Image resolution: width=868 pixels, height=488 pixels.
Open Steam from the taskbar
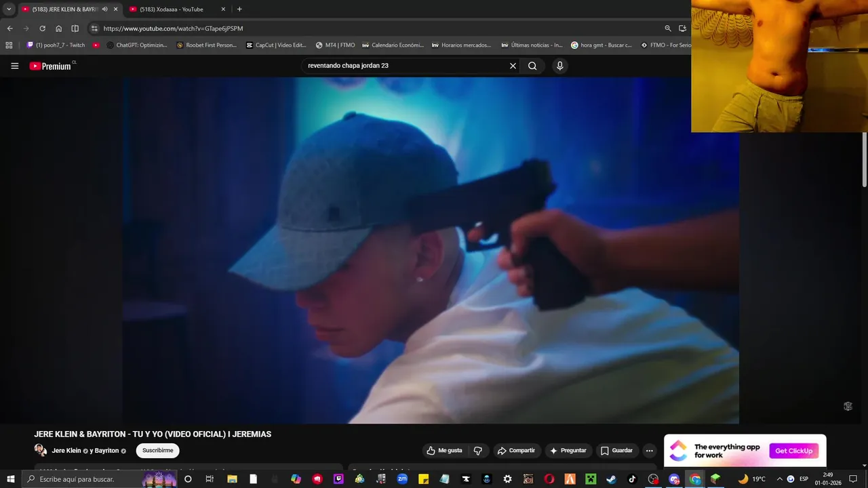click(x=611, y=479)
